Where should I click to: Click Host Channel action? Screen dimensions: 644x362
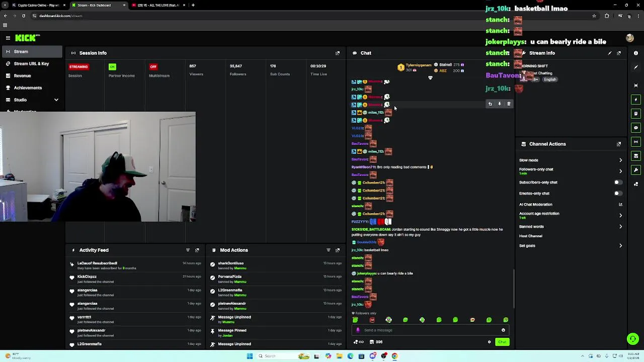click(531, 236)
